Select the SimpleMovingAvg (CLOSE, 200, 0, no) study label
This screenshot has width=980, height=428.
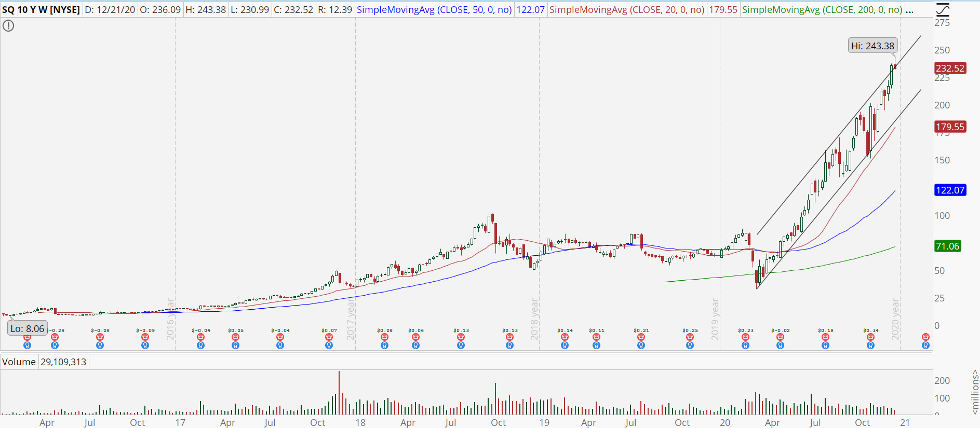[x=822, y=10]
